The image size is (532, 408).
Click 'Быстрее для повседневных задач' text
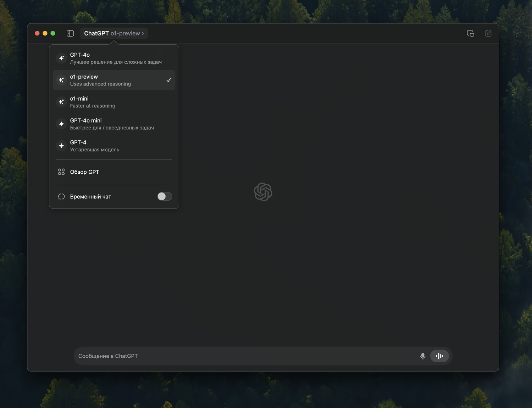(x=112, y=128)
